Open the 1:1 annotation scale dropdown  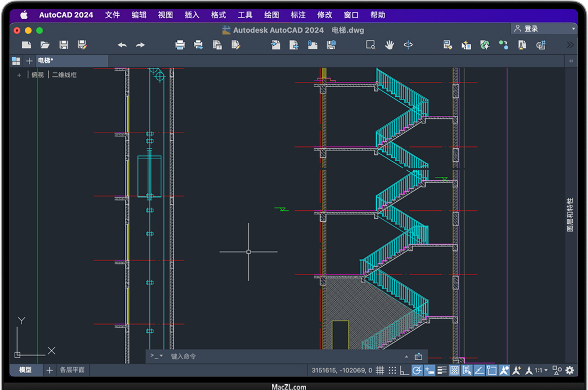[x=541, y=370]
